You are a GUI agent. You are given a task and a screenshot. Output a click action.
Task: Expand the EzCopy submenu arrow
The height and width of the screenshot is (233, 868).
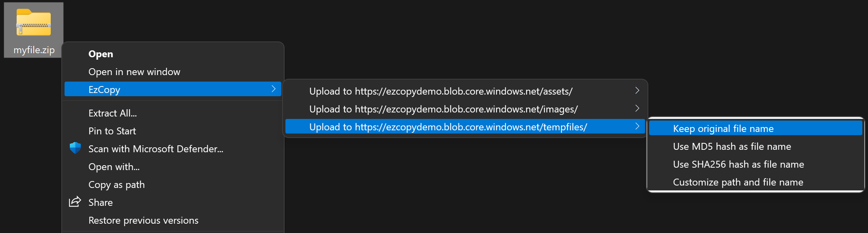(x=274, y=89)
